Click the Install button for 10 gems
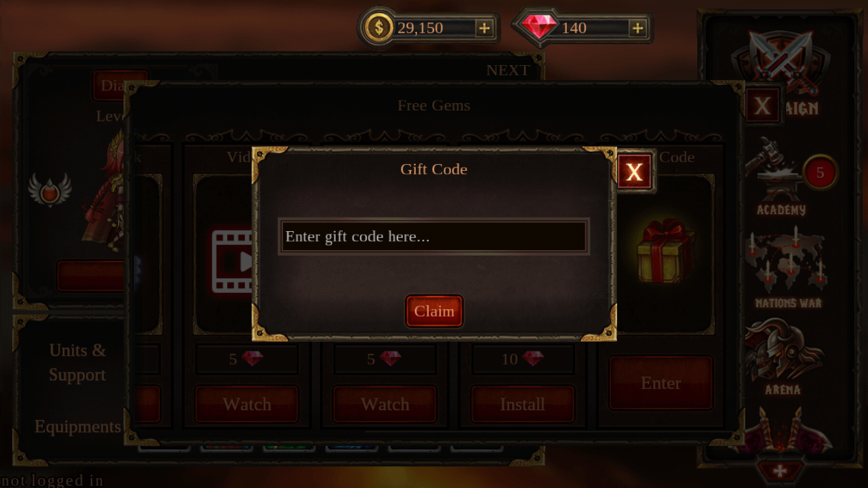 point(522,404)
